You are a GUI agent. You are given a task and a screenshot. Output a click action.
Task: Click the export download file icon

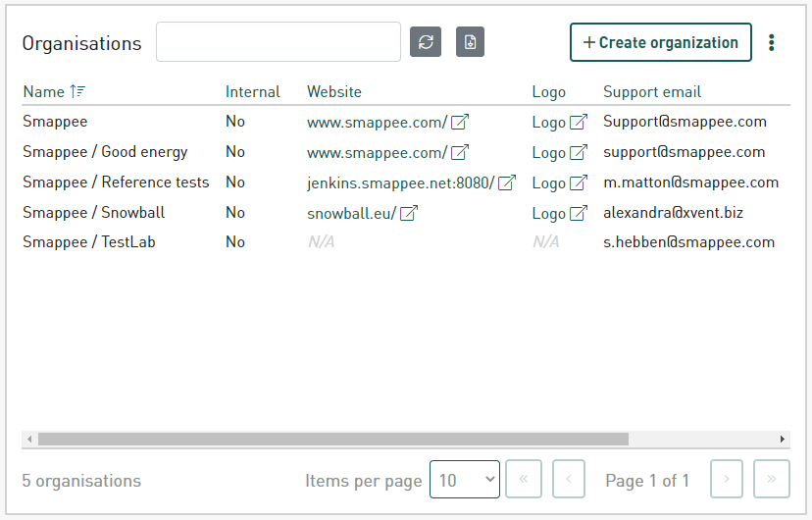coord(470,42)
